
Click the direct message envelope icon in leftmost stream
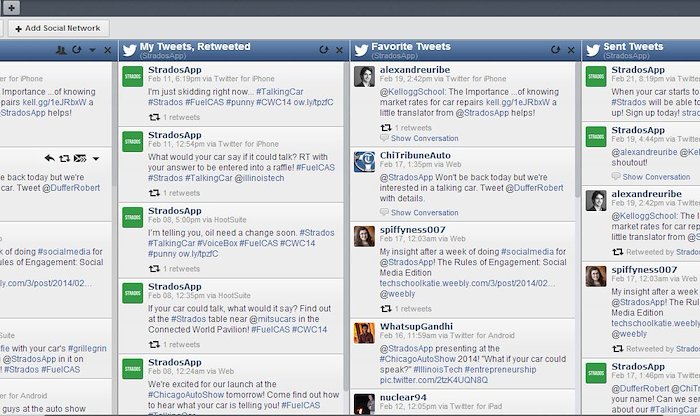click(80, 158)
